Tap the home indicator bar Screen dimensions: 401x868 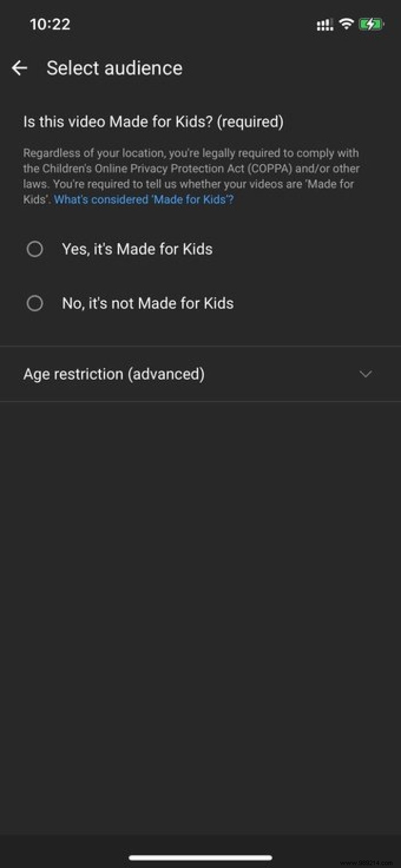tap(200, 858)
